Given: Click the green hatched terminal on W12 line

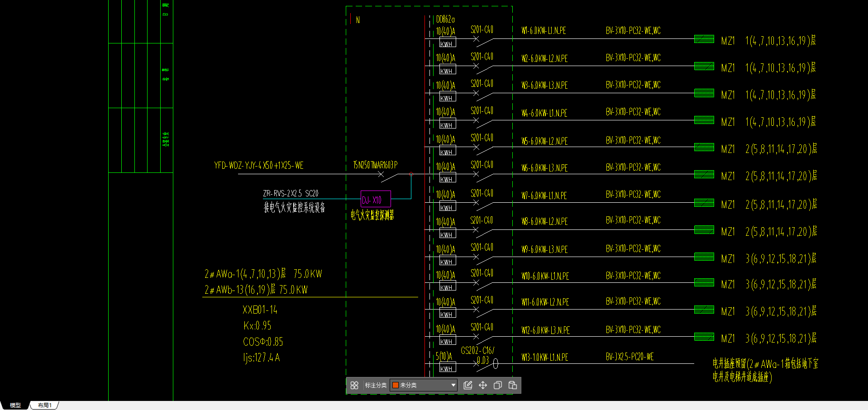Looking at the screenshot, I should pyautogui.click(x=704, y=337).
